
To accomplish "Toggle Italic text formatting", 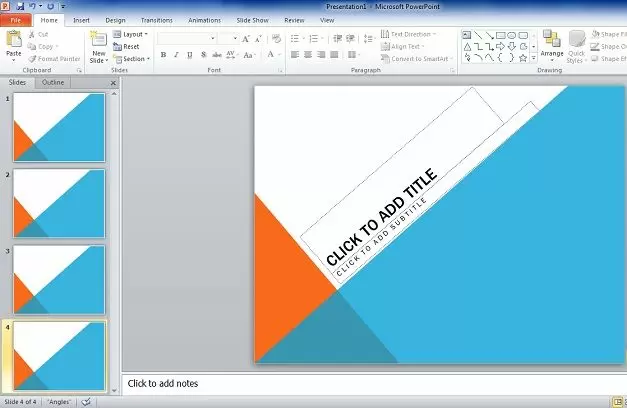I will tap(176, 54).
